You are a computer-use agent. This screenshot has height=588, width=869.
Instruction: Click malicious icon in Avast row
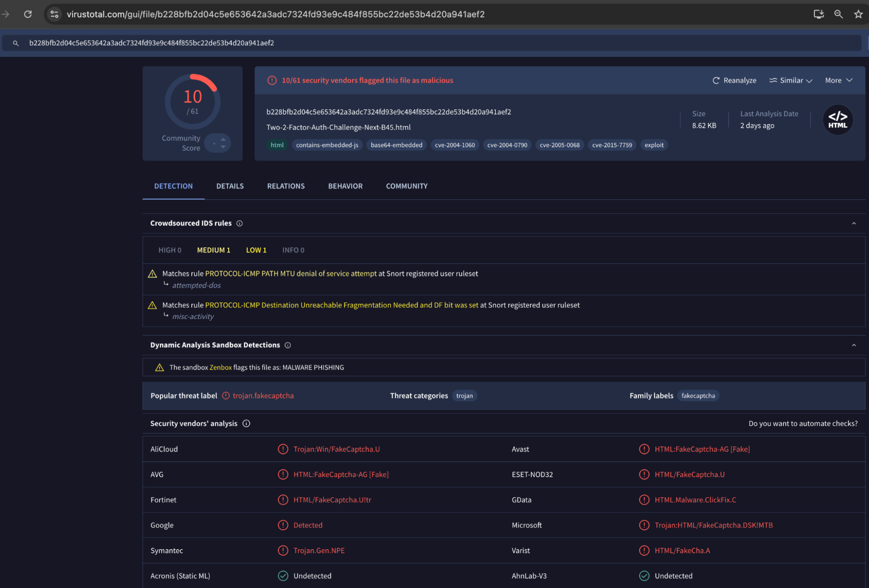click(x=644, y=449)
